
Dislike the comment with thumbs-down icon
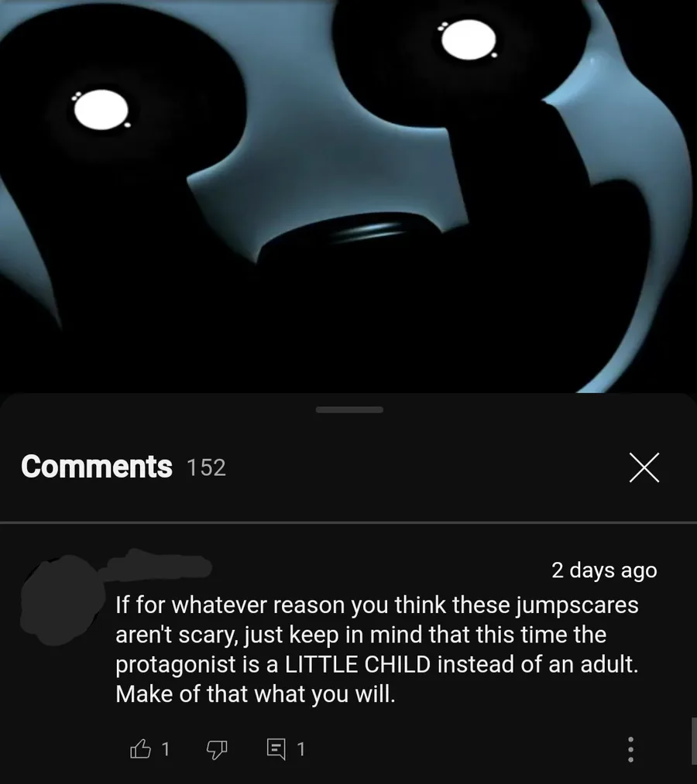[217, 749]
